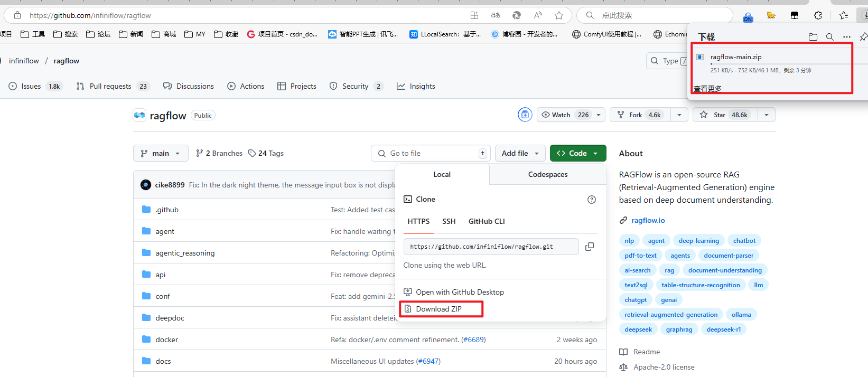
Task: Click Download ZIP
Action: click(438, 309)
